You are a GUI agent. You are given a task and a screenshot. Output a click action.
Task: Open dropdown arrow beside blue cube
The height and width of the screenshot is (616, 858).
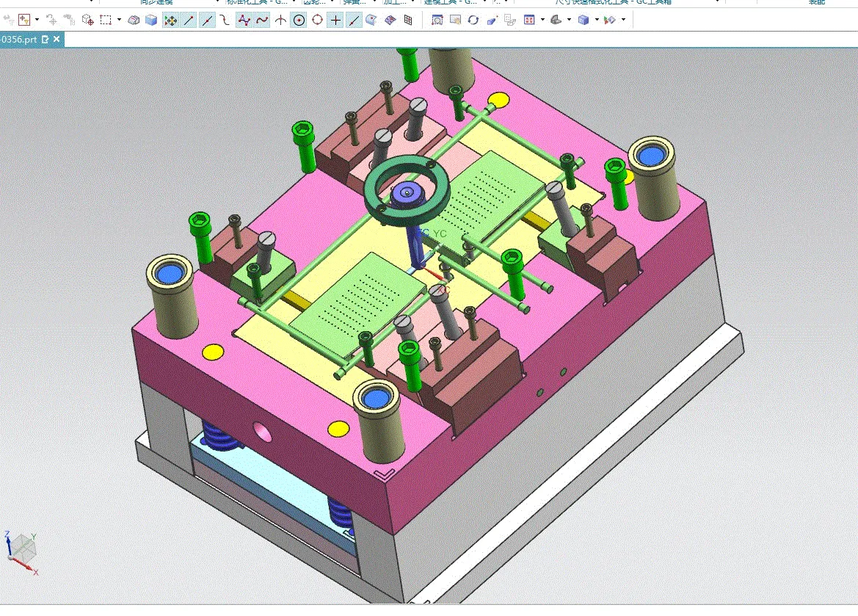[x=597, y=21]
